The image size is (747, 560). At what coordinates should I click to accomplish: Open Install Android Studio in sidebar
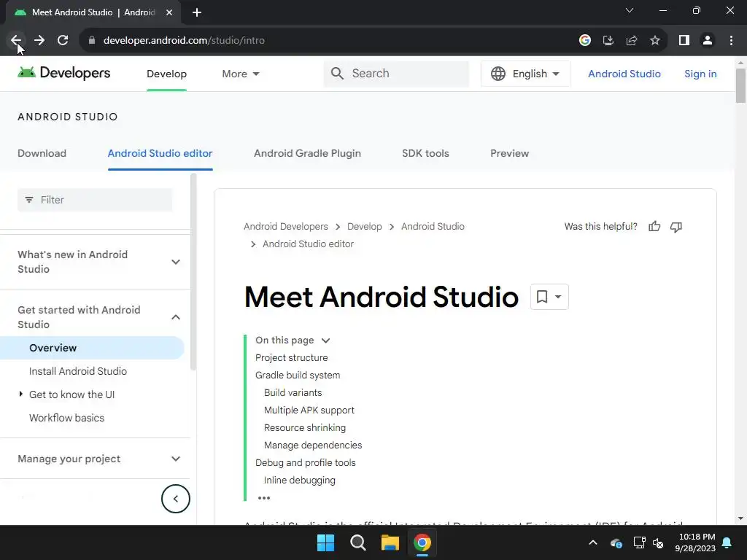[78, 371]
